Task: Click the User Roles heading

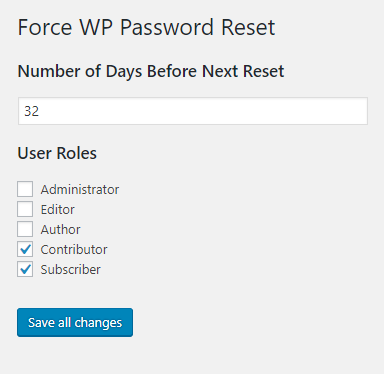Action: tap(57, 153)
